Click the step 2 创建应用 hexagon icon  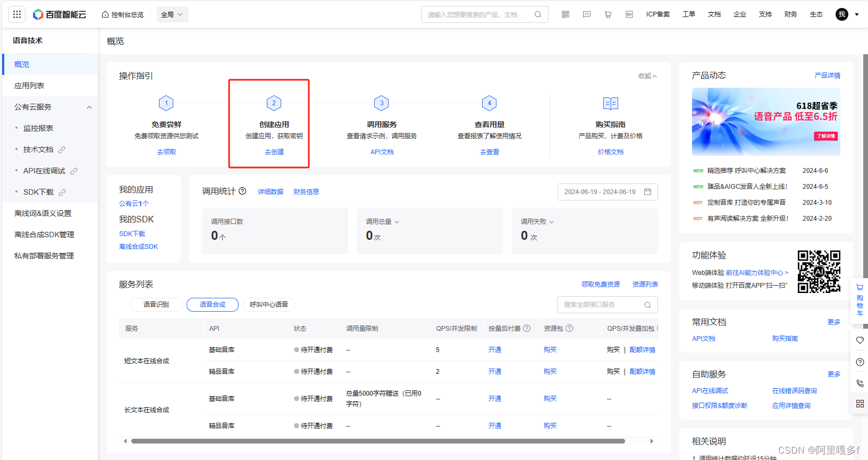(274, 103)
